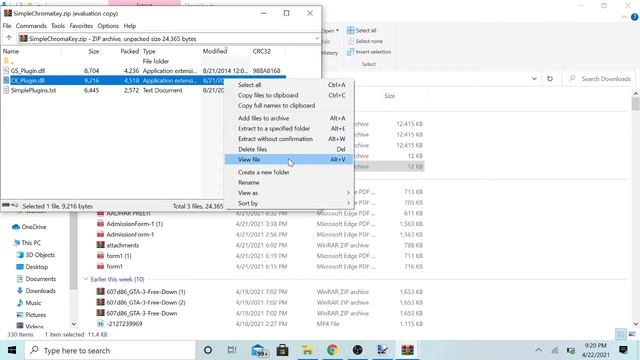Open WinRAR Commands menu
640x360 pixels.
(x=31, y=26)
